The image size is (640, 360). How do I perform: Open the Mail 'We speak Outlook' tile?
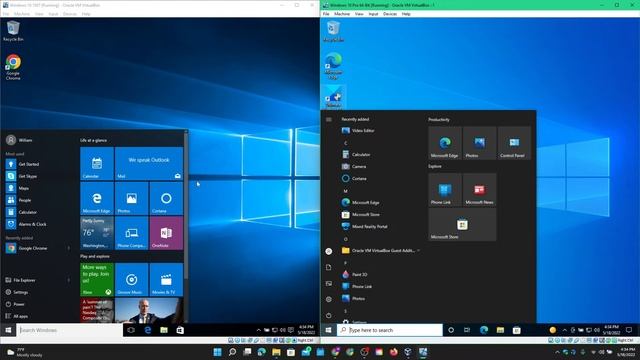point(149,163)
